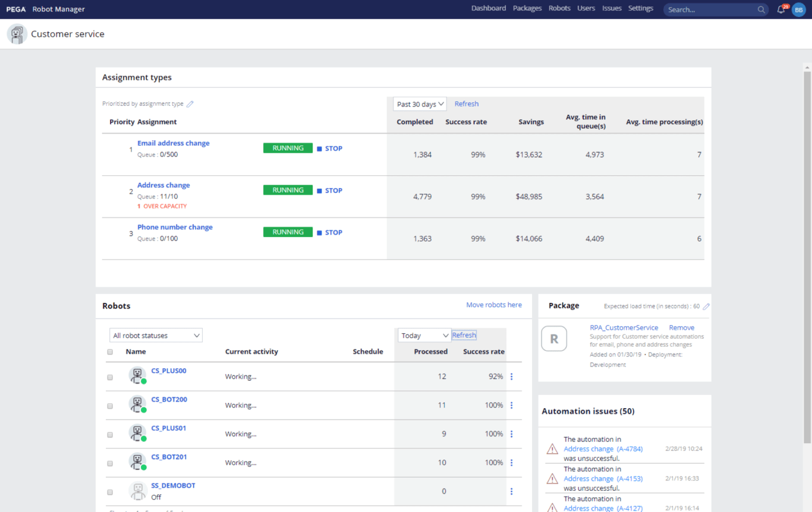812x512 pixels.
Task: Click the Move robots here link
Action: click(x=494, y=305)
